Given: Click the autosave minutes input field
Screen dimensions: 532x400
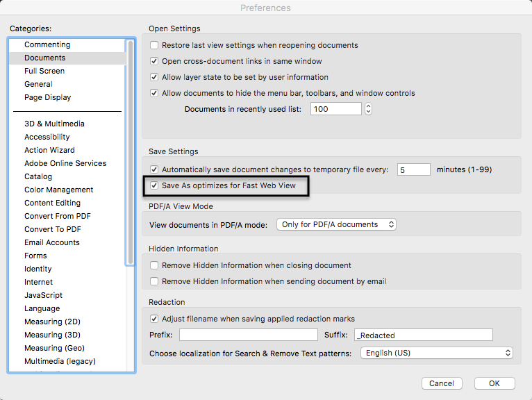Looking at the screenshot, I should (414, 169).
